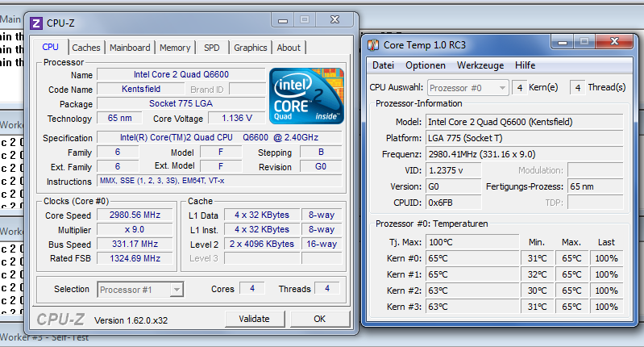Click the Instructions field MMX, SSE

point(219,181)
